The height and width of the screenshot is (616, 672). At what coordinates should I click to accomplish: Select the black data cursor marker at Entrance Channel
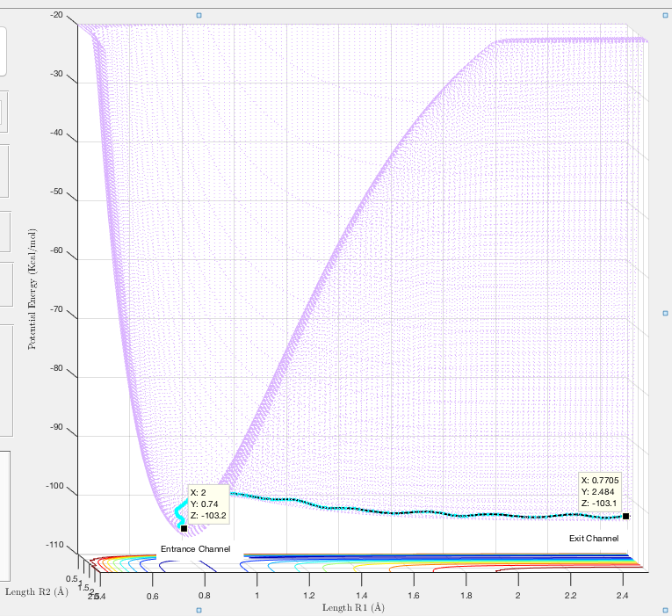(x=184, y=528)
